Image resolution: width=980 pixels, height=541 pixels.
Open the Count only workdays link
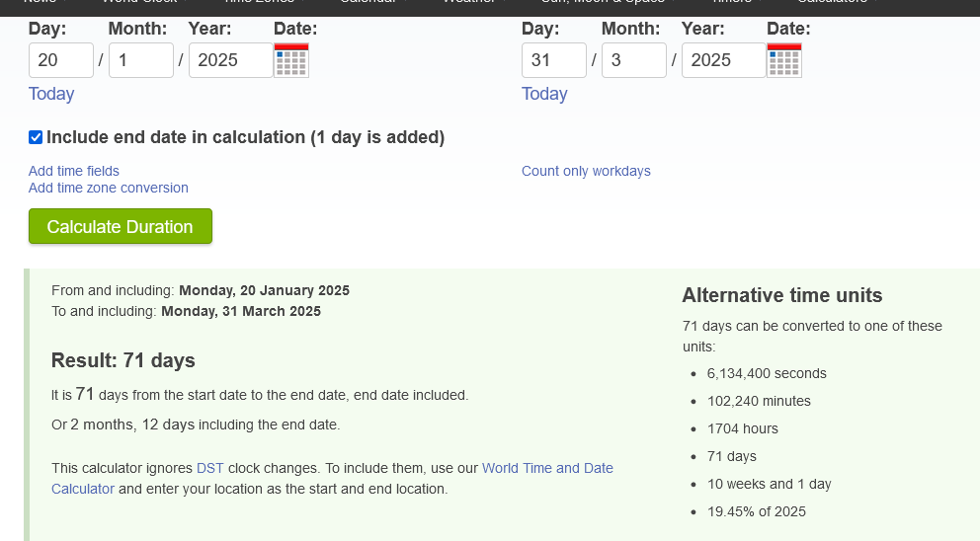[x=586, y=171]
